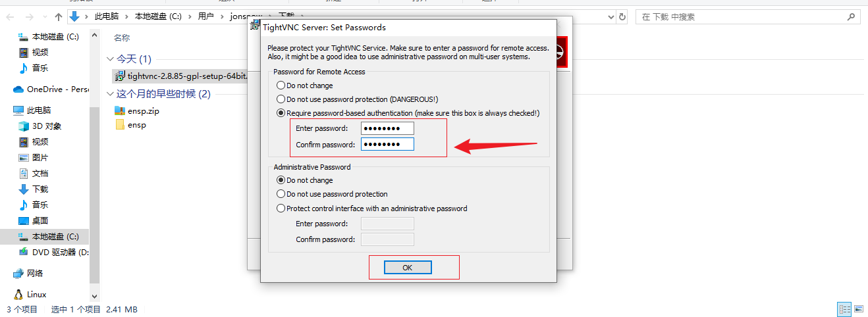Click the Linux penguin icon in sidebar

pos(18,294)
